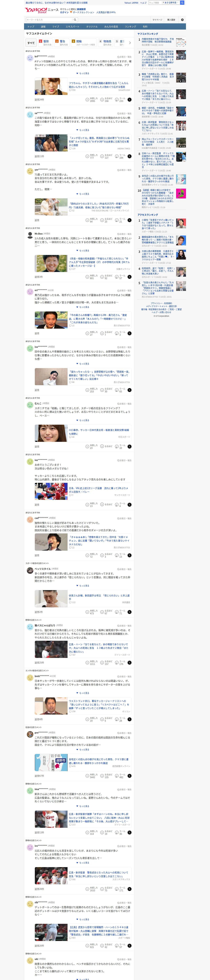This screenshot has width=210, height=980.
Task: Open ranking article 内閣支持率が大幅下落41%
Action: (x=158, y=41)
